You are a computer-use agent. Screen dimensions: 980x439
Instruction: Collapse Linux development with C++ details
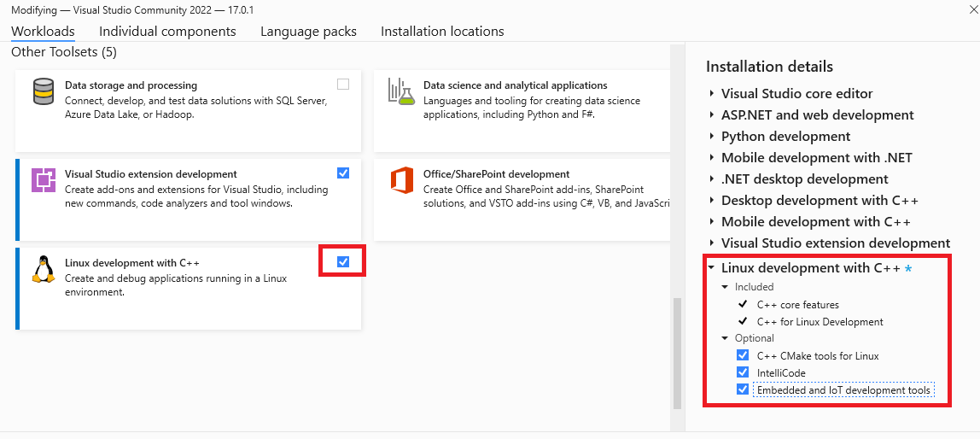click(x=711, y=267)
